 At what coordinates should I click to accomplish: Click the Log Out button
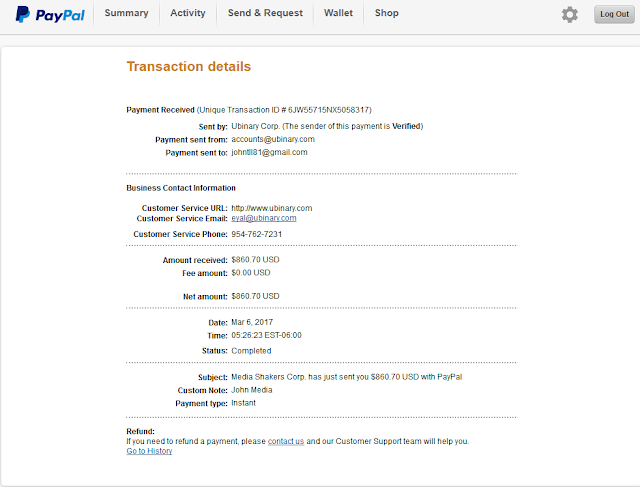coord(614,14)
